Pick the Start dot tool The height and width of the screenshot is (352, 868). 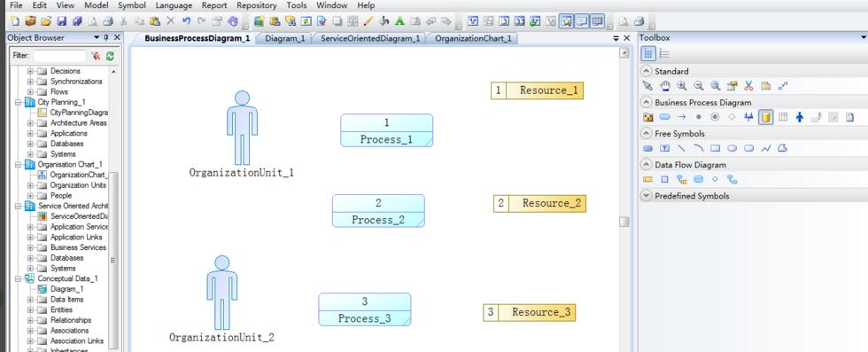(699, 117)
